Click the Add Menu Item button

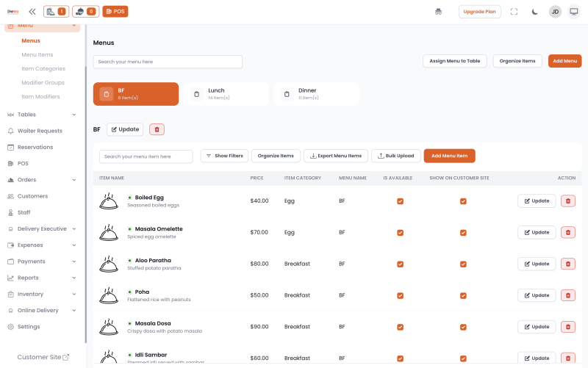[449, 156]
